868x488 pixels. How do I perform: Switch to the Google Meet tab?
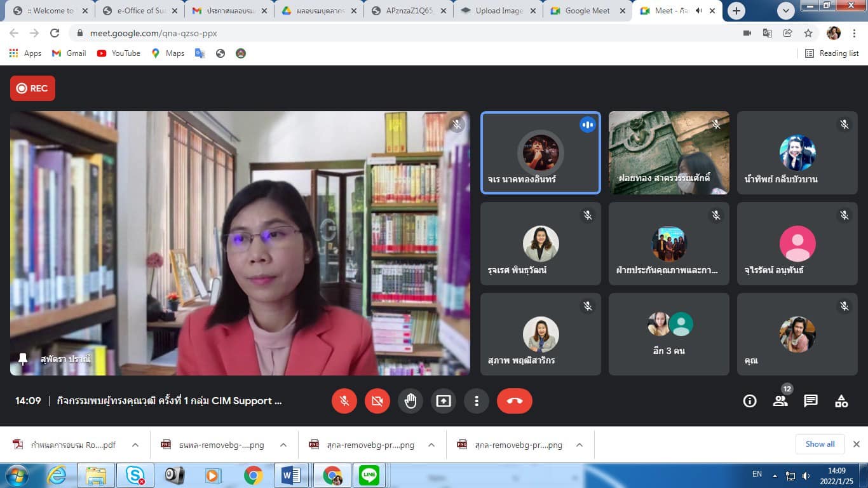tap(581, 11)
